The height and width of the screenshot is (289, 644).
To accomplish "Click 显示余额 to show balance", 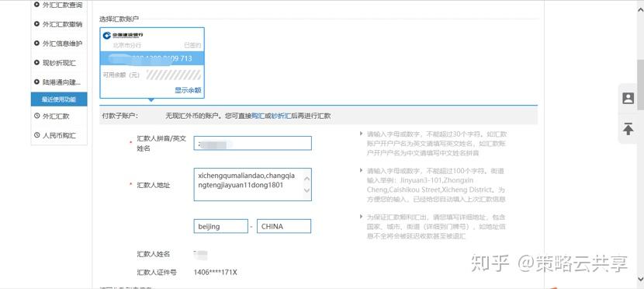I will tap(188, 90).
